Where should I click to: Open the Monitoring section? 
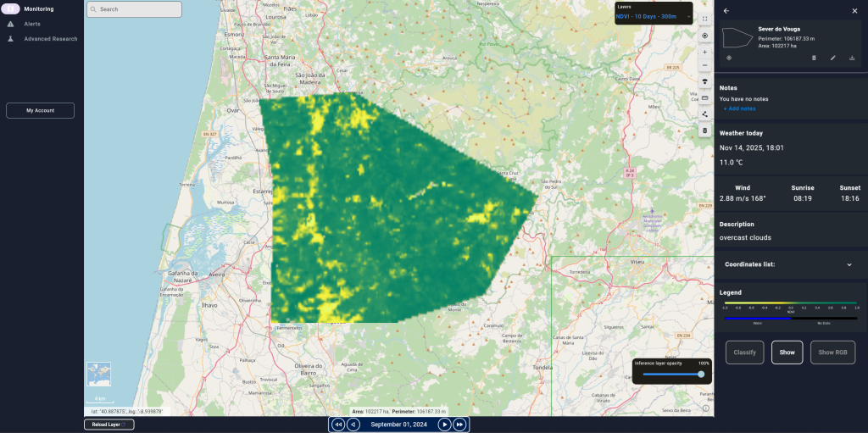[38, 8]
